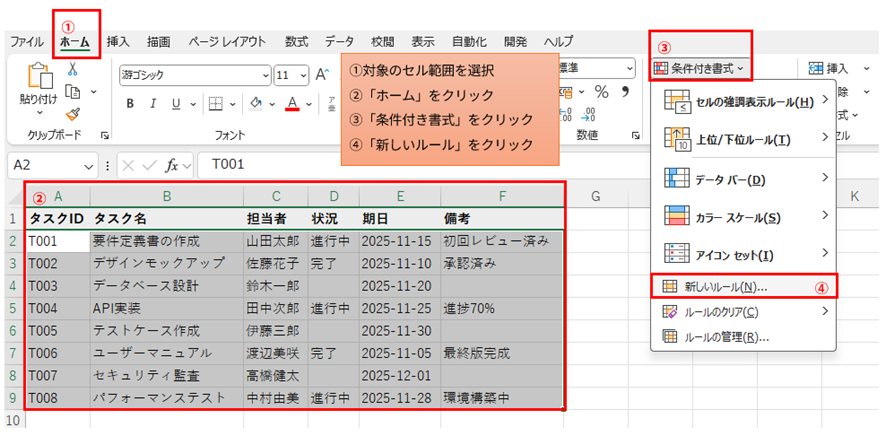This screenshot has width=886, height=436.
Task: Switch to the データ tab
Action: 339,42
